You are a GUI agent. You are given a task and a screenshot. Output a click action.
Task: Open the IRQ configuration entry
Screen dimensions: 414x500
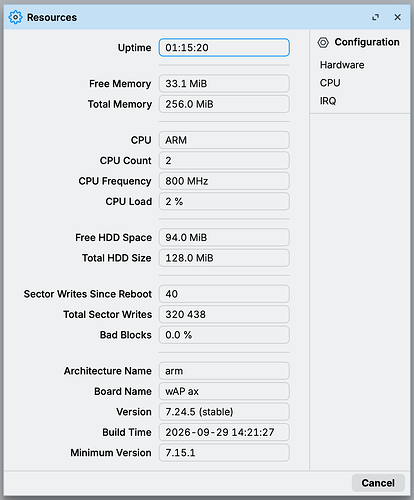328,101
